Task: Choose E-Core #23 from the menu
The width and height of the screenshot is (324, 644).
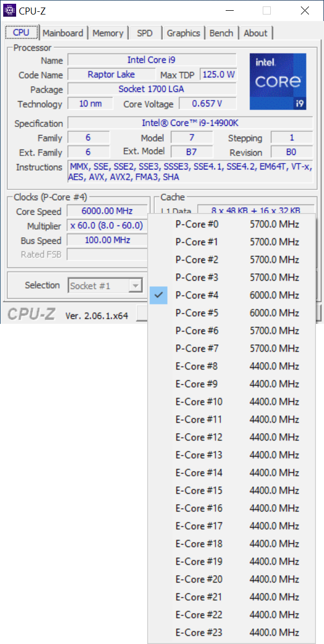Action: [x=232, y=632]
